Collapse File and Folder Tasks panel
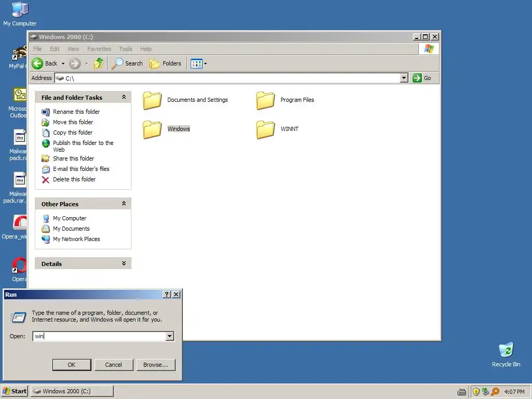Viewport: 532px width, 399px height. 124,97
